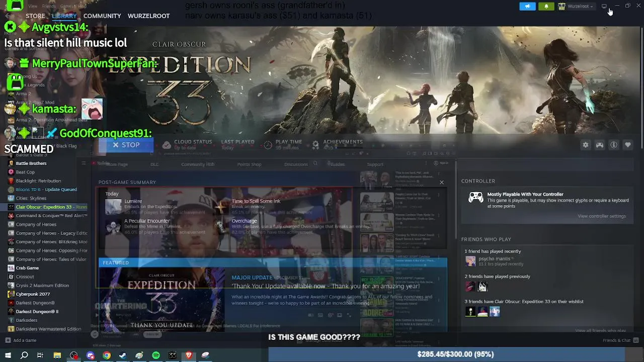644x362 pixels.
Task: Check the cloud status icon
Action: (x=167, y=145)
